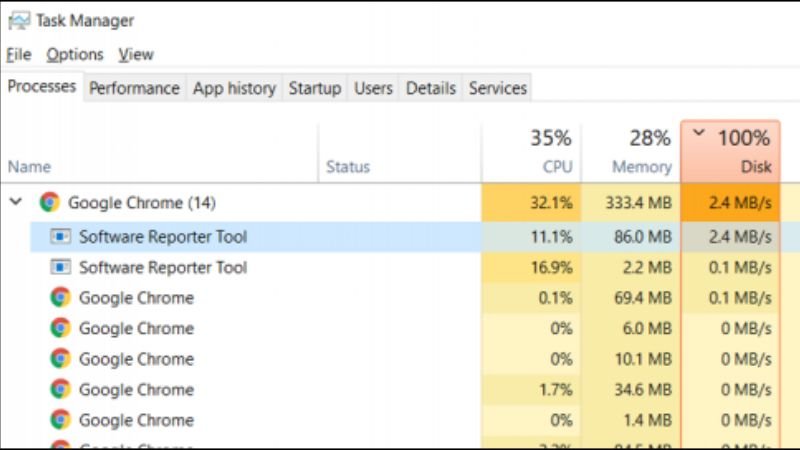Viewport: 800px width, 450px height.
Task: Click Chrome icon in the 10.1 MB row
Action: point(60,359)
